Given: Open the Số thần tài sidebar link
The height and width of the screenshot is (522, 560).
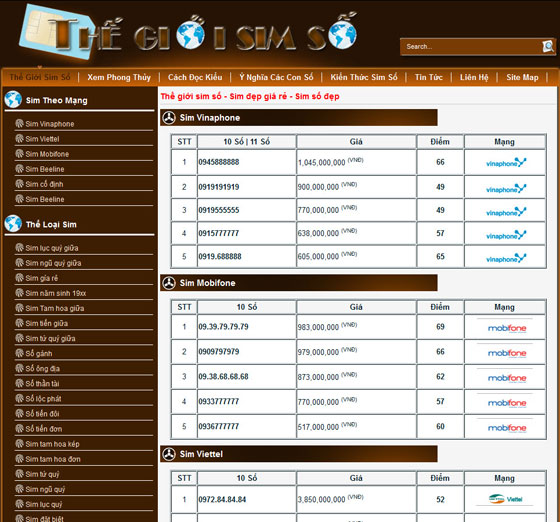Looking at the screenshot, I should tap(42, 383).
